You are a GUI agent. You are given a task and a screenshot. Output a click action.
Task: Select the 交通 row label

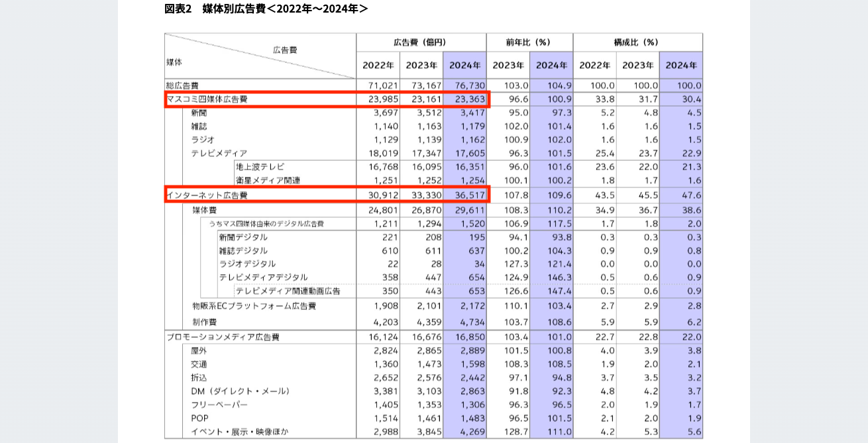[x=199, y=364]
